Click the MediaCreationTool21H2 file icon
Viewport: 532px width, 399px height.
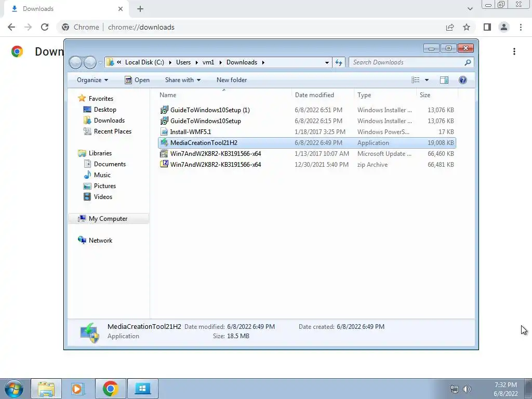click(x=164, y=142)
